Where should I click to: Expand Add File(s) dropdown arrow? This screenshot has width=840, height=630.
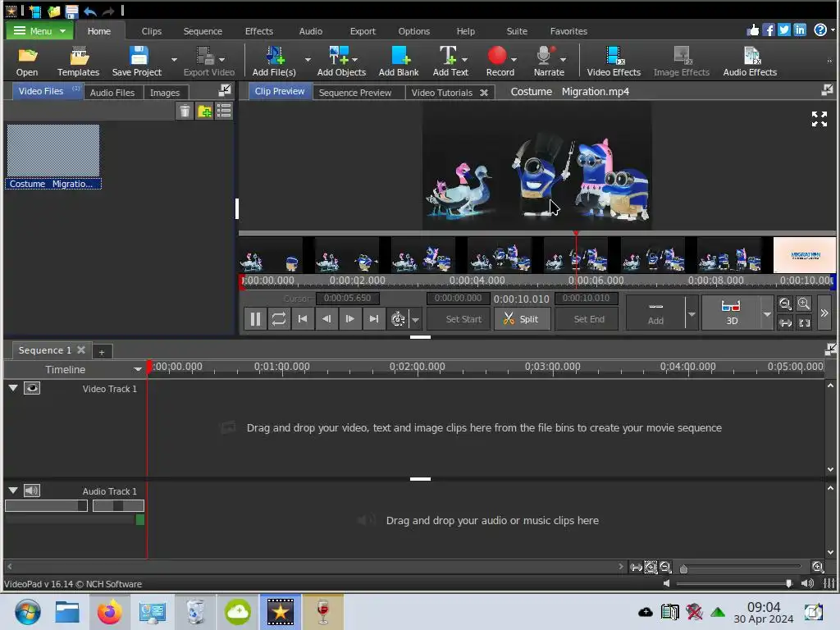tap(308, 59)
